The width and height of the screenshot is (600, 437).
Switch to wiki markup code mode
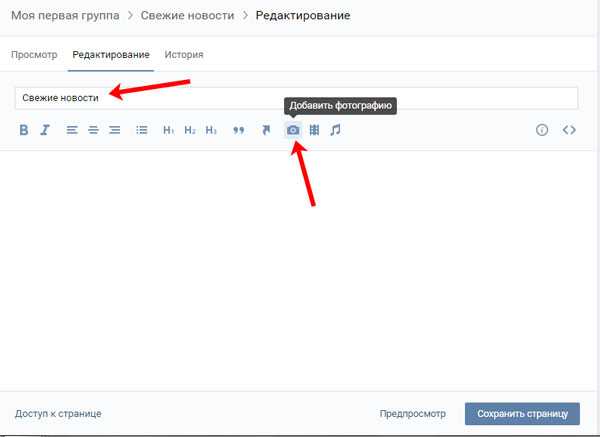tap(569, 130)
